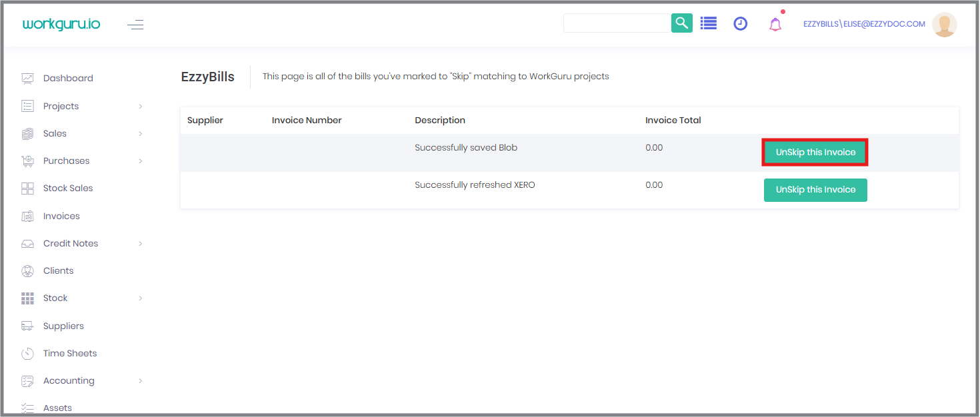Screen dimensions: 980x417
Task: Click the Clients globe icon
Action: (27, 271)
